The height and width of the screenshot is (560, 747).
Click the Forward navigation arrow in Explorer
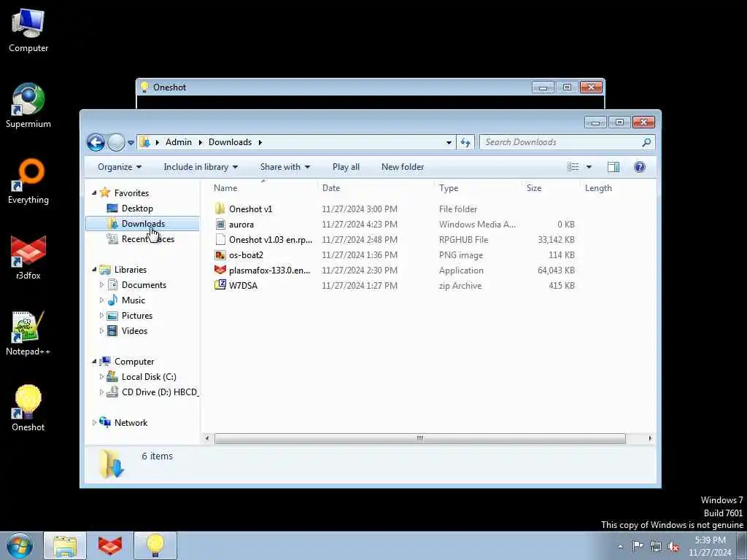[x=116, y=142]
